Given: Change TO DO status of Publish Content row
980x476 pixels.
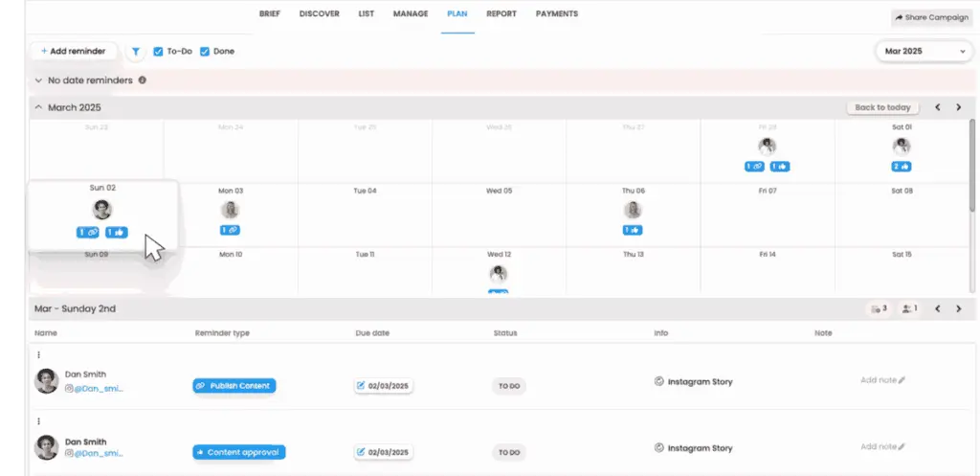Looking at the screenshot, I should pyautogui.click(x=509, y=386).
